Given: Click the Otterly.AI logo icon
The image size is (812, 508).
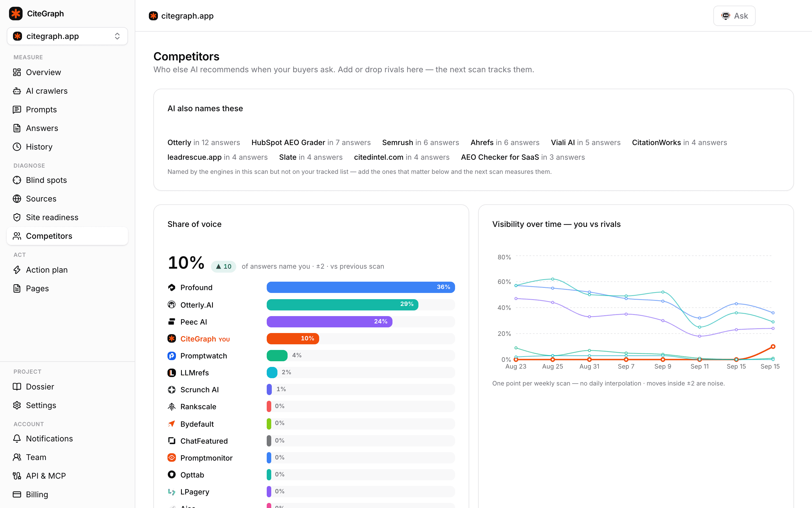Looking at the screenshot, I should click(x=172, y=305).
